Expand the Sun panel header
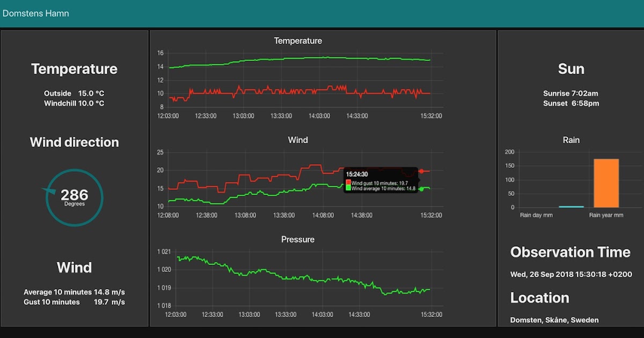The height and width of the screenshot is (338, 644). [x=570, y=69]
